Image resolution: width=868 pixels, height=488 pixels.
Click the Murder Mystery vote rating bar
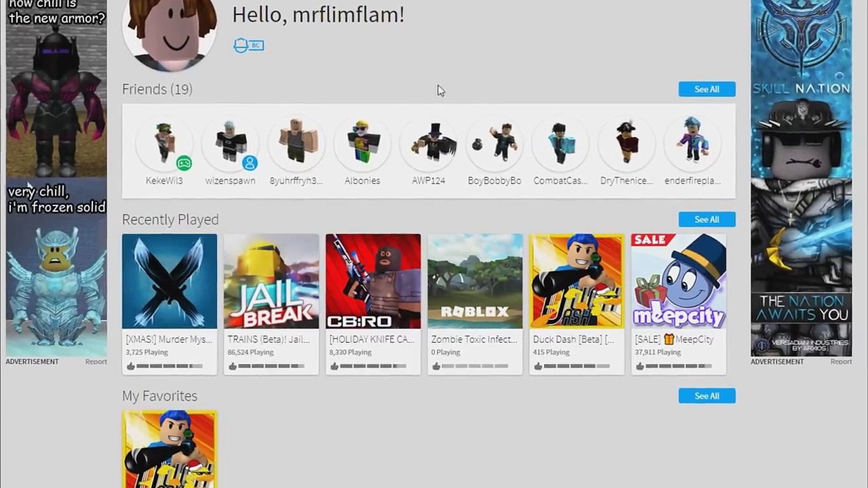click(170, 366)
